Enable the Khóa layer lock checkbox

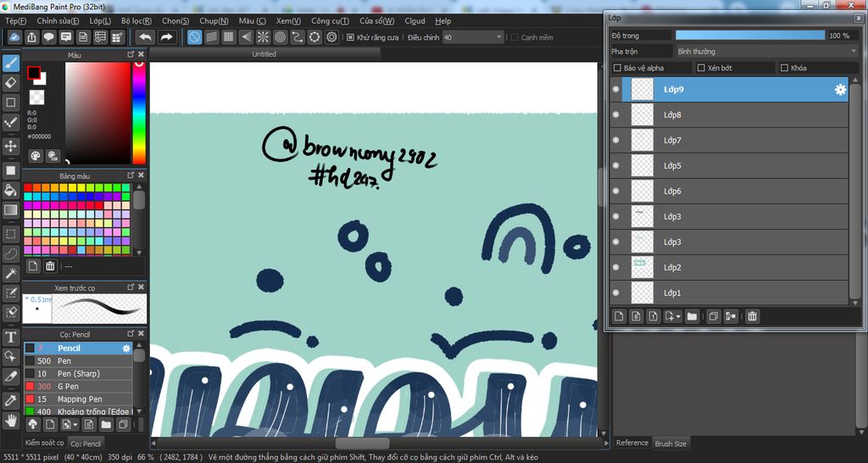pyautogui.click(x=784, y=68)
